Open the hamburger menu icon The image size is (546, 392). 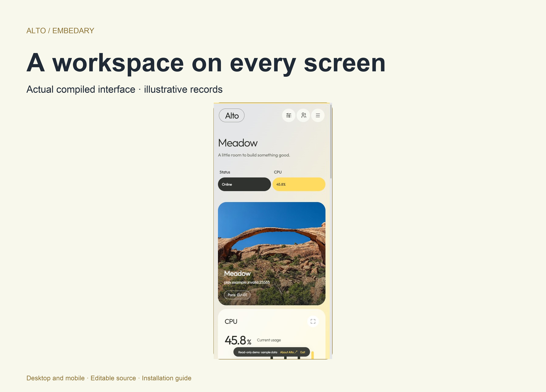318,116
